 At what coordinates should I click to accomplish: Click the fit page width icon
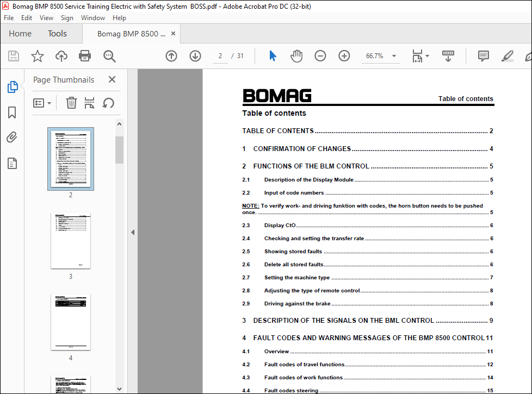(417, 56)
